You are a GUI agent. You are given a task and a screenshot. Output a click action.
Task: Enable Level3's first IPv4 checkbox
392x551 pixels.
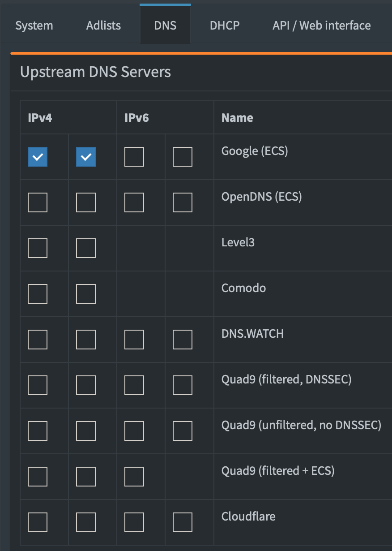[x=38, y=248]
